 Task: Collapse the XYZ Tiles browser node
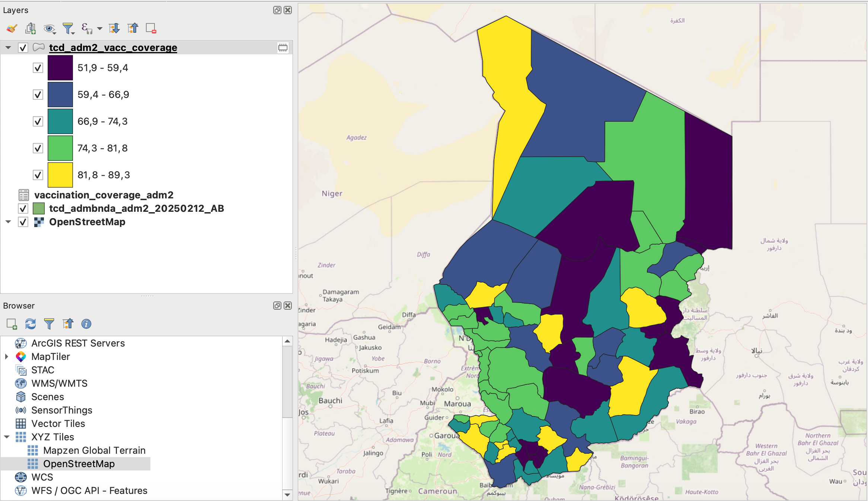coord(7,437)
